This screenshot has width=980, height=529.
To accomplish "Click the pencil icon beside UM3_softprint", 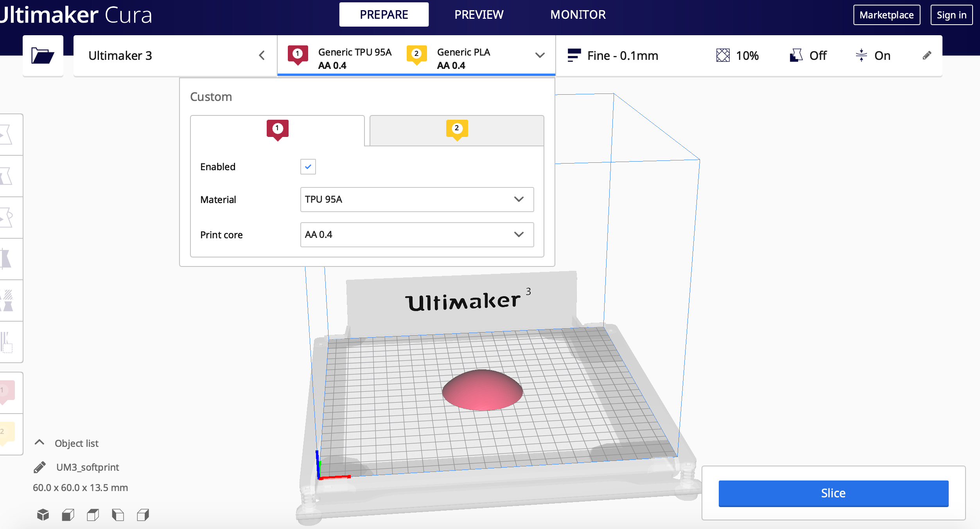I will click(39, 467).
